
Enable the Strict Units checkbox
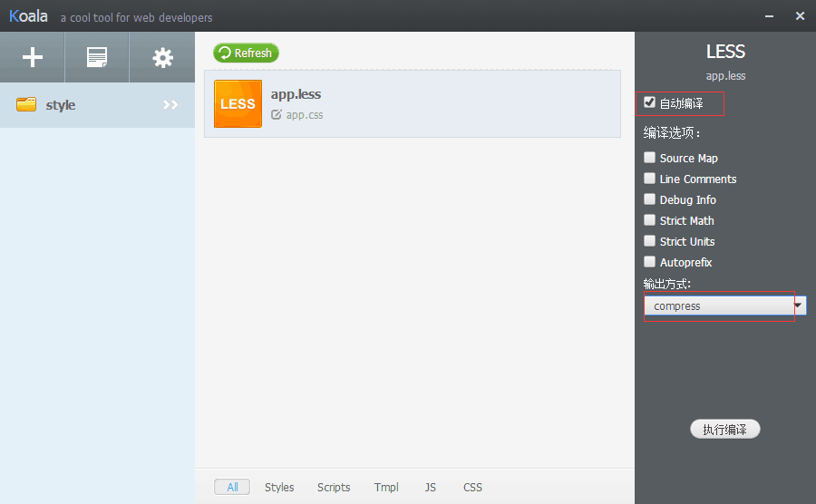click(x=649, y=241)
